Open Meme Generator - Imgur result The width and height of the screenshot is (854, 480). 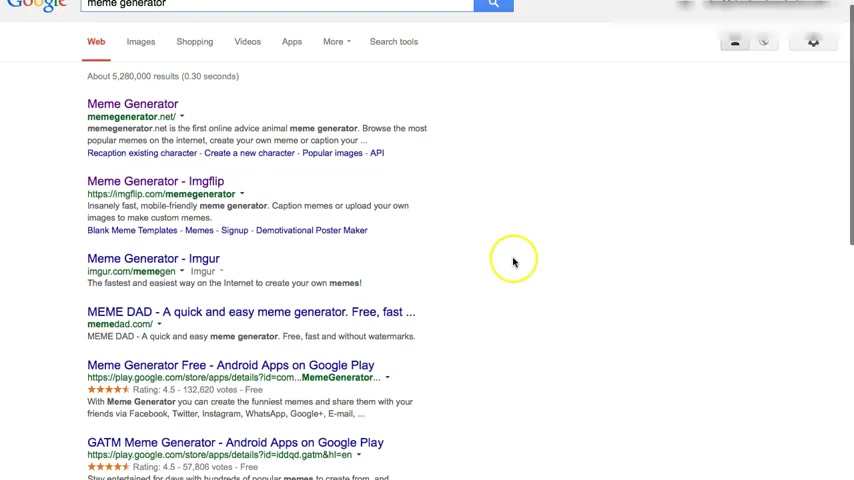click(154, 258)
